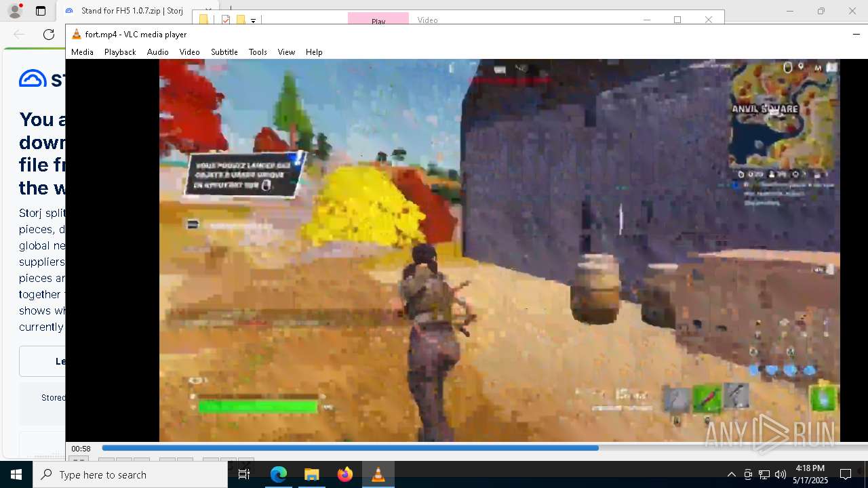Open Task View from the taskbar
Image resolution: width=868 pixels, height=488 pixels.
click(x=244, y=474)
